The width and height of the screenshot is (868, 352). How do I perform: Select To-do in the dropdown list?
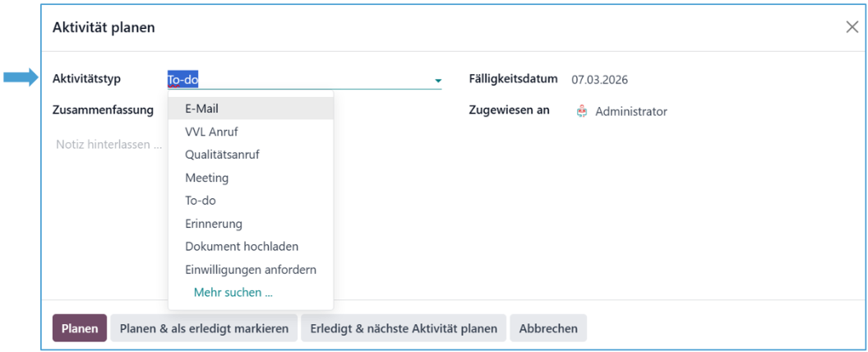(x=201, y=201)
